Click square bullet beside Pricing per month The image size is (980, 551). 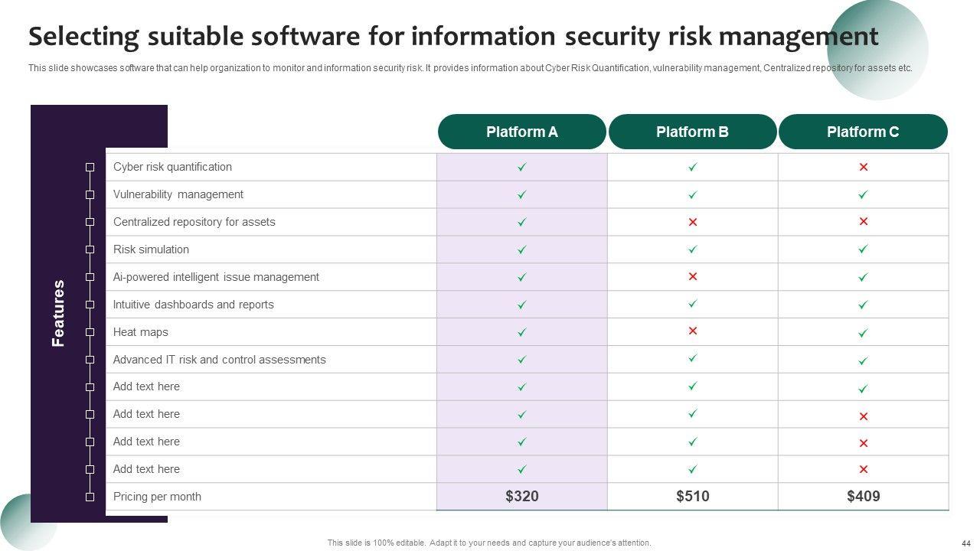tap(90, 497)
